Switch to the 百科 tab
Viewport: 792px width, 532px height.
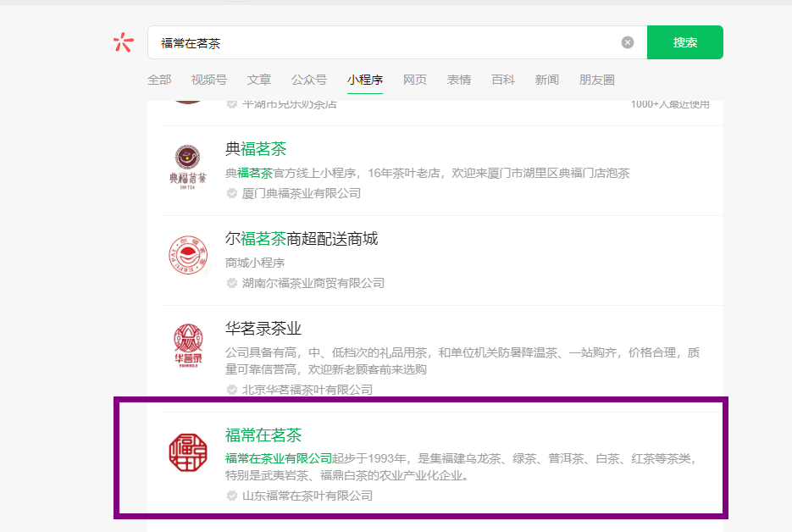[502, 80]
